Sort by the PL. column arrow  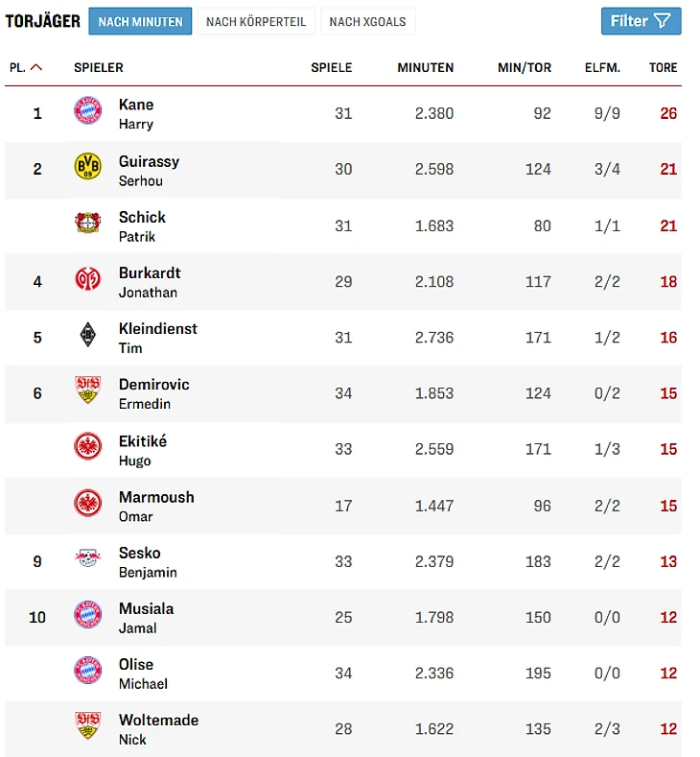point(36,67)
